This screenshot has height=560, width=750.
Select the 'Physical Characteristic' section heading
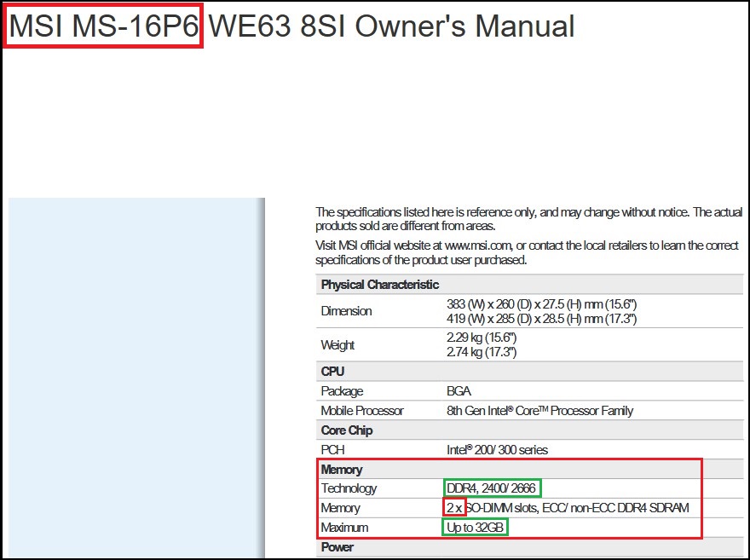[x=380, y=285]
